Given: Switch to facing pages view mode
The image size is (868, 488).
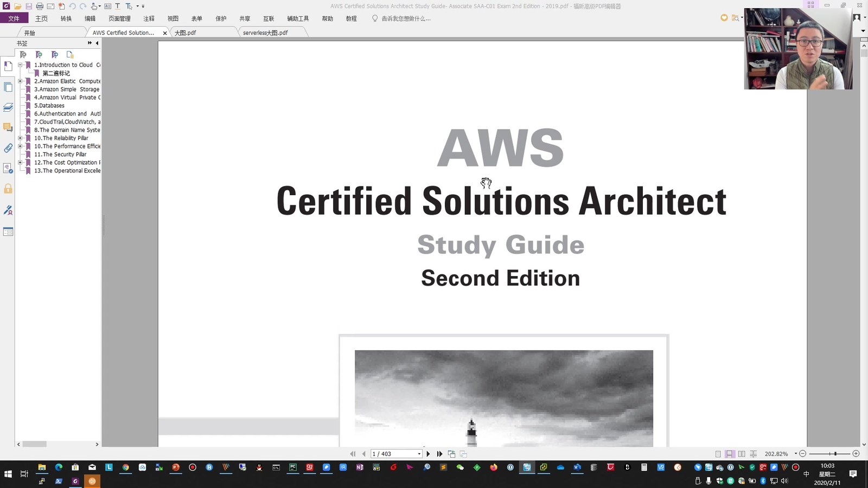Looking at the screenshot, I should [742, 454].
